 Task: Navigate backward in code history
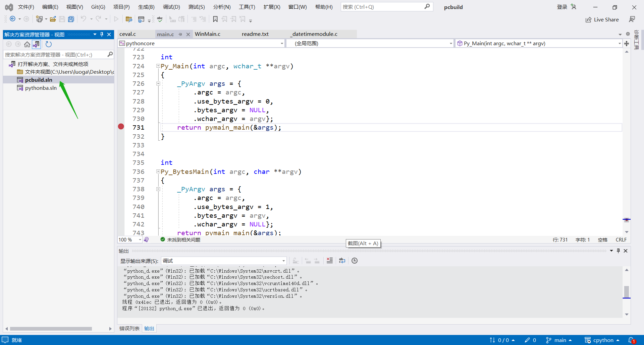pos(12,19)
